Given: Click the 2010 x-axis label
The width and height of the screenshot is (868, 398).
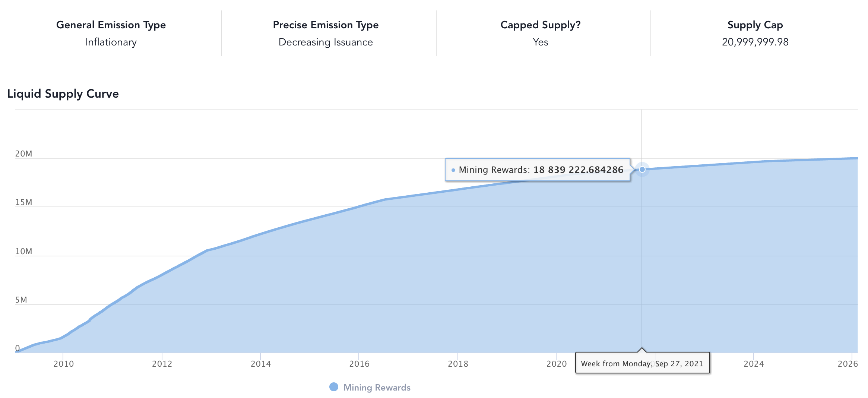Looking at the screenshot, I should coord(64,364).
